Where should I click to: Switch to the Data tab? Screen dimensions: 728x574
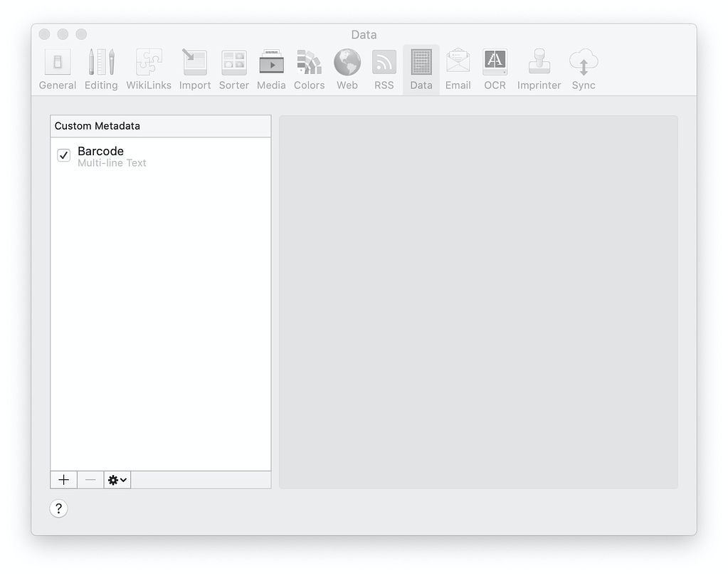421,68
